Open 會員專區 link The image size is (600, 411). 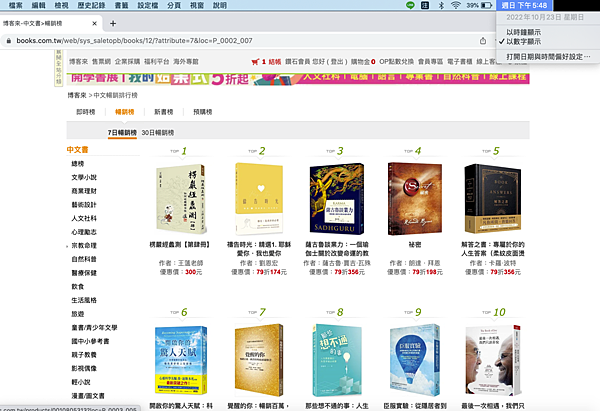pyautogui.click(x=430, y=62)
